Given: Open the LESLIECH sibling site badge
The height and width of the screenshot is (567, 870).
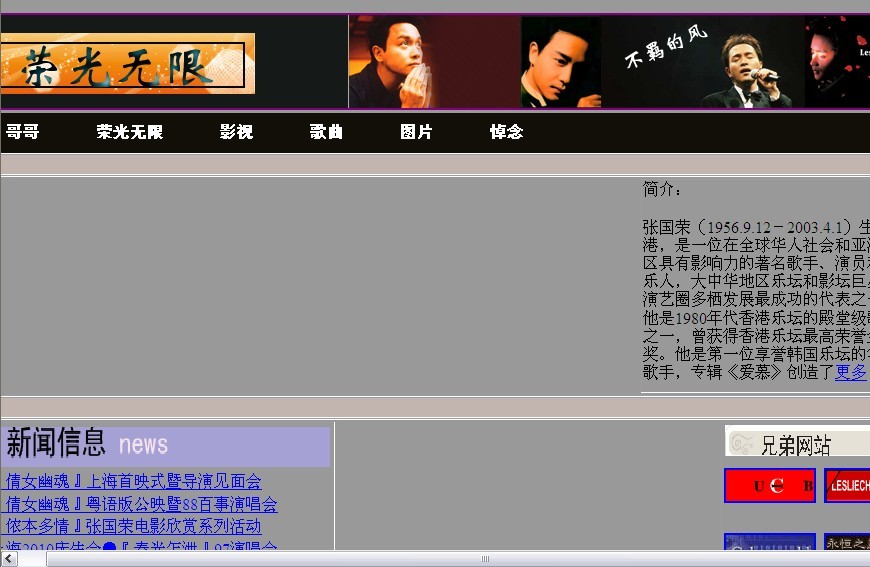Looking at the screenshot, I should pyautogui.click(x=847, y=486).
